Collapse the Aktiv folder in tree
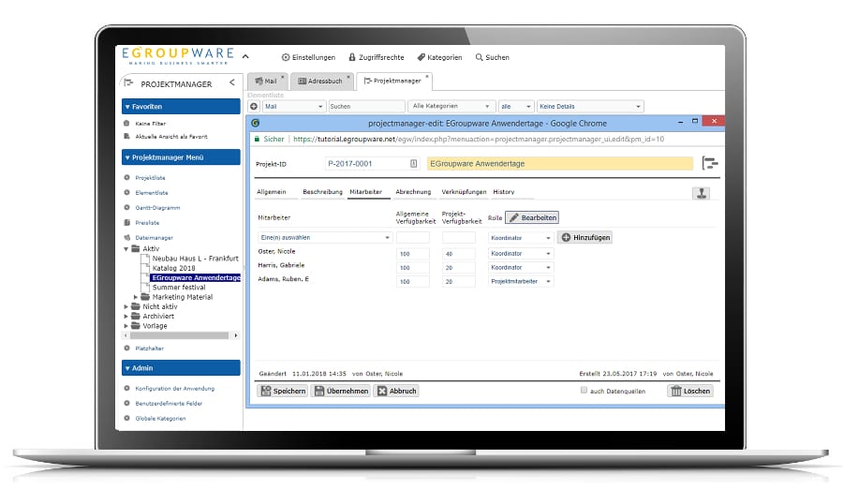The image size is (843, 504). click(x=126, y=249)
